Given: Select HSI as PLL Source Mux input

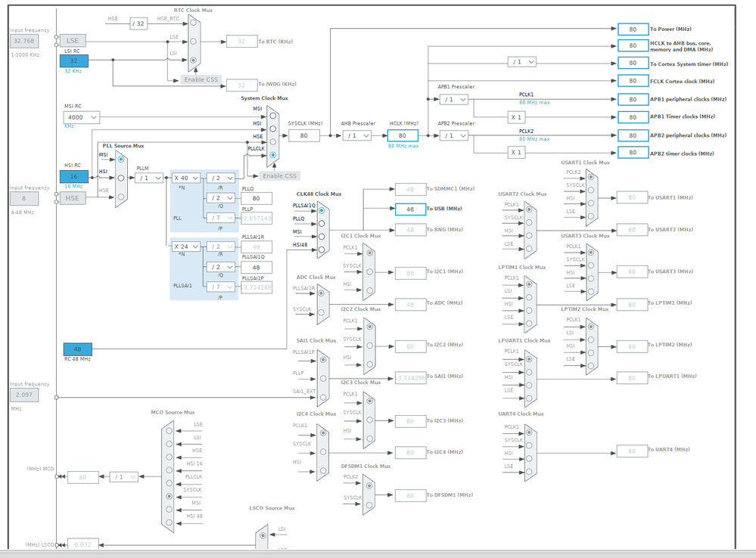Looking at the screenshot, I should (121, 178).
